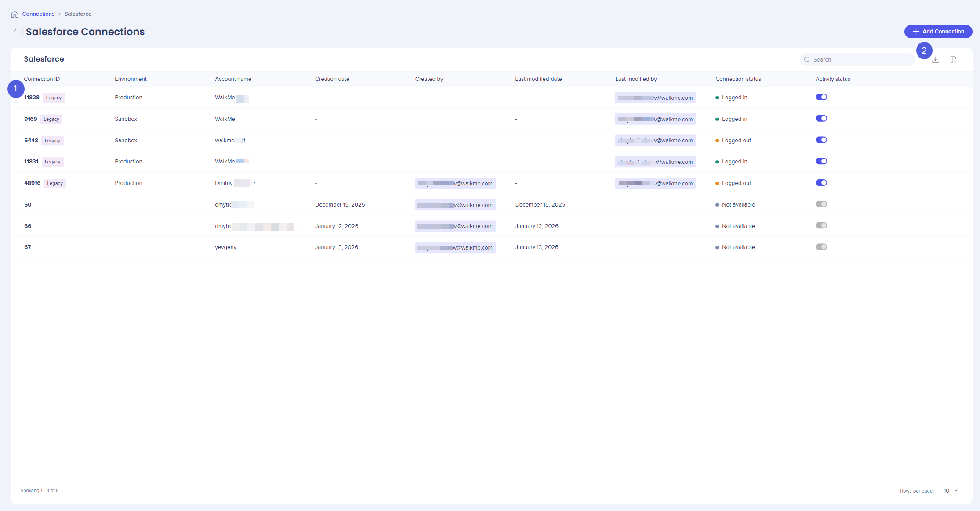Screen dimensions: 980x511
Task: Enable activity toggle for connection 67
Action: (821, 247)
